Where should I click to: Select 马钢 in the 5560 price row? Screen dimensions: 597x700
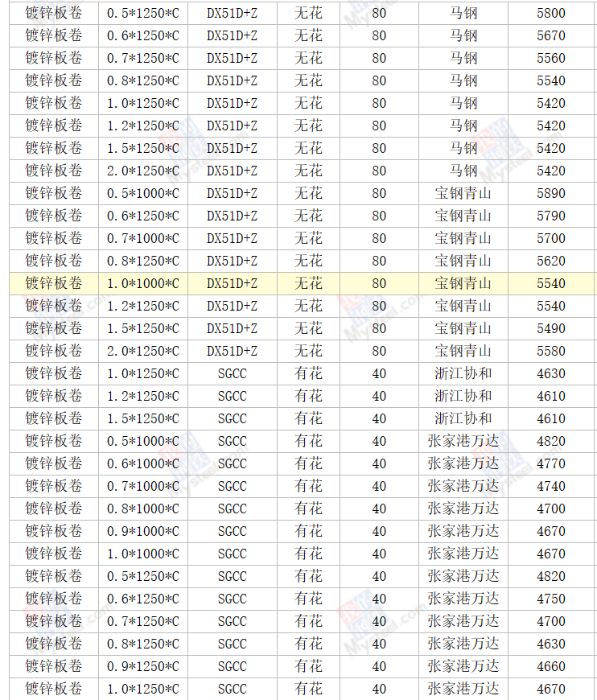click(463, 58)
